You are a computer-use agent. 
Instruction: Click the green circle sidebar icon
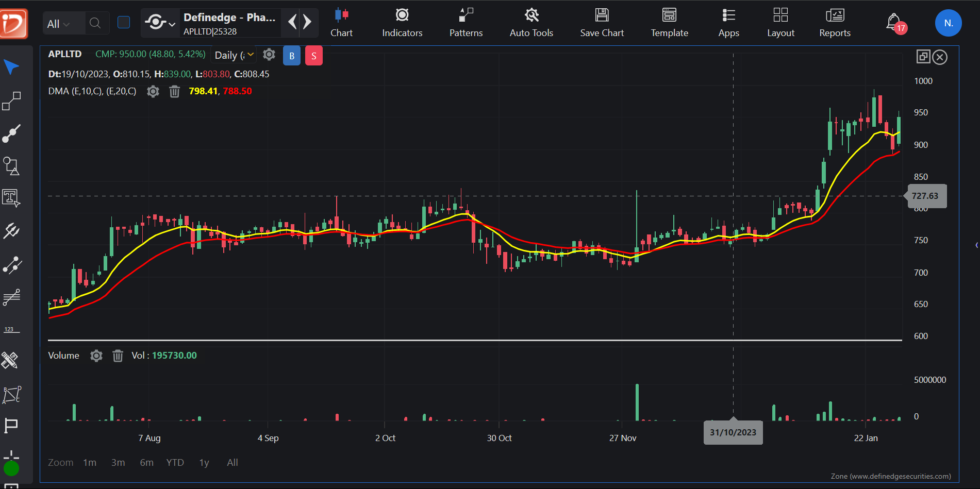click(x=11, y=468)
